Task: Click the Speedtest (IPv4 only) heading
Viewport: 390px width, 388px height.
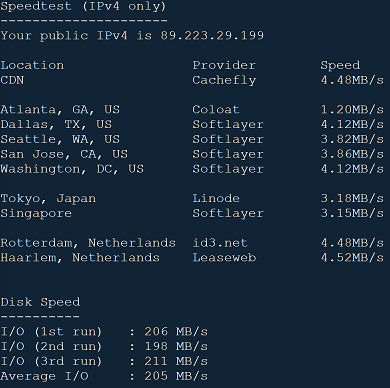Action: click(x=83, y=6)
